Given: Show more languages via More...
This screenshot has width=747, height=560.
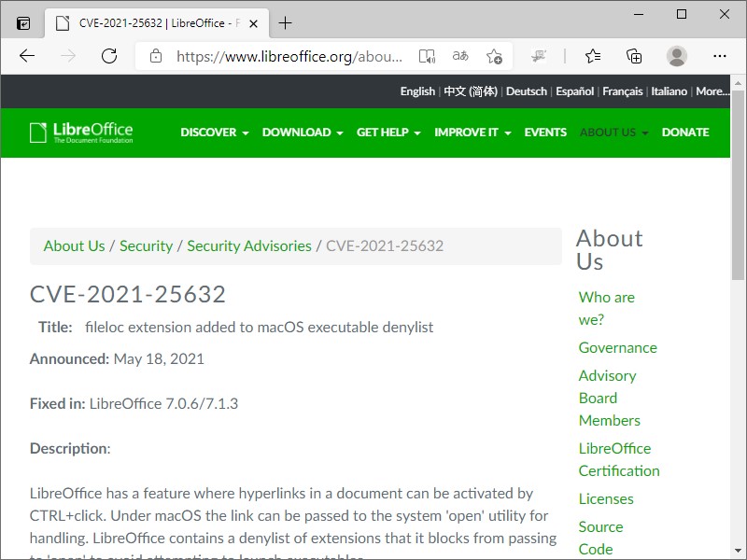Looking at the screenshot, I should click(712, 91).
